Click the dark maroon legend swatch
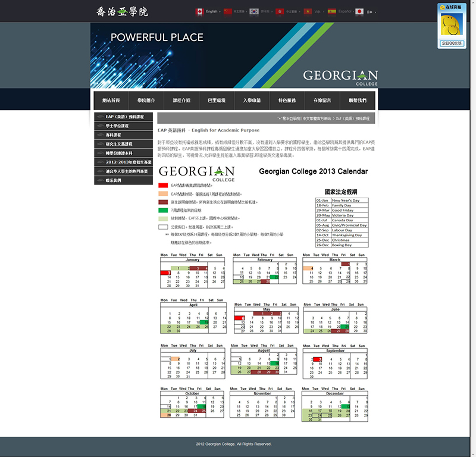The height and width of the screenshot is (457, 476). (163, 202)
